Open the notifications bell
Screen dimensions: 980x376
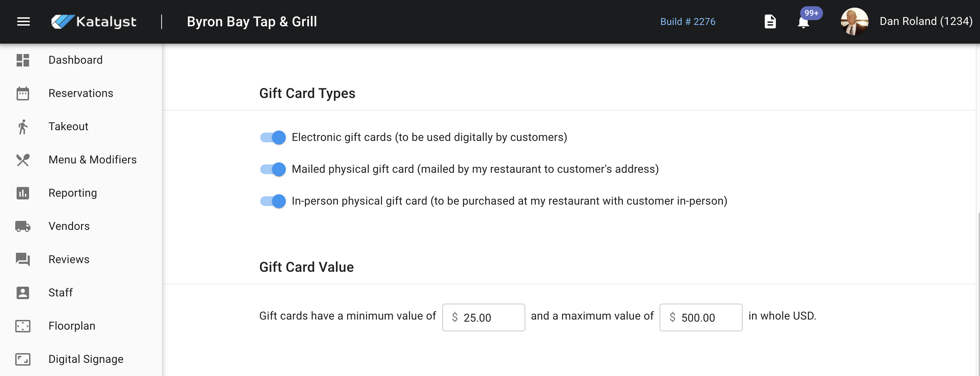point(804,23)
